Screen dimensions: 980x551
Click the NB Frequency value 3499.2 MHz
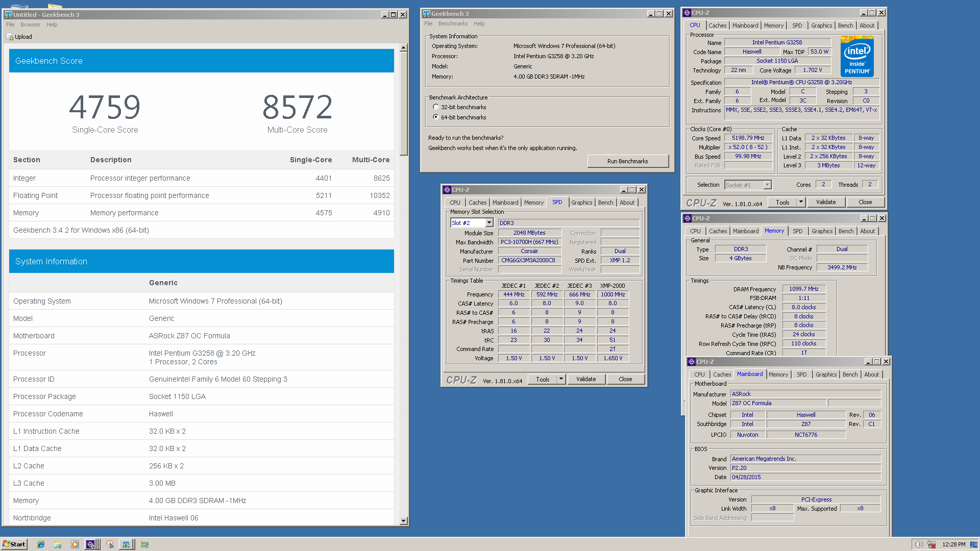coord(842,267)
